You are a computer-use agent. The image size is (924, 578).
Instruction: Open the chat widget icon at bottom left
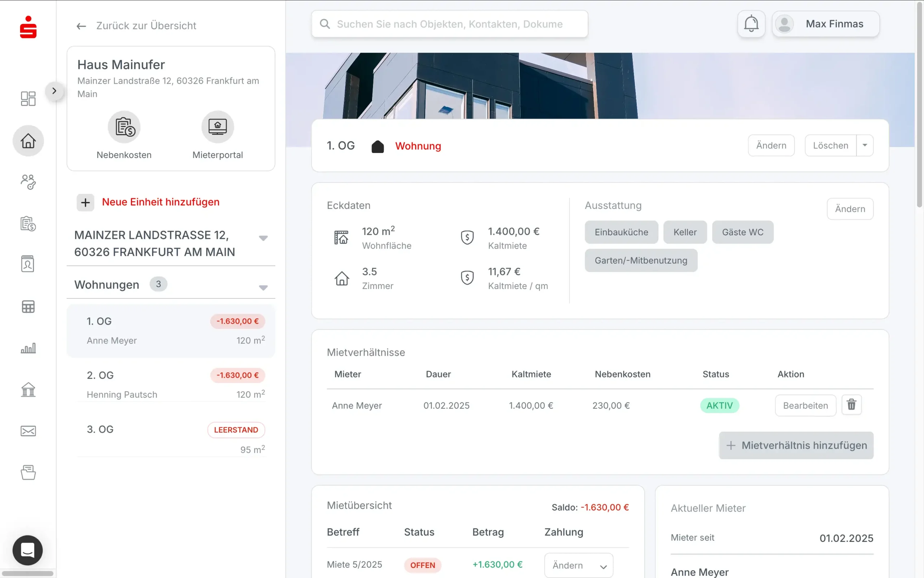pyautogui.click(x=27, y=550)
